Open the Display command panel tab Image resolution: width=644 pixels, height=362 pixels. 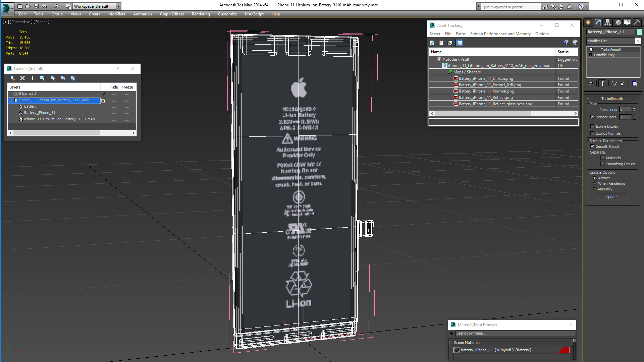point(627,22)
